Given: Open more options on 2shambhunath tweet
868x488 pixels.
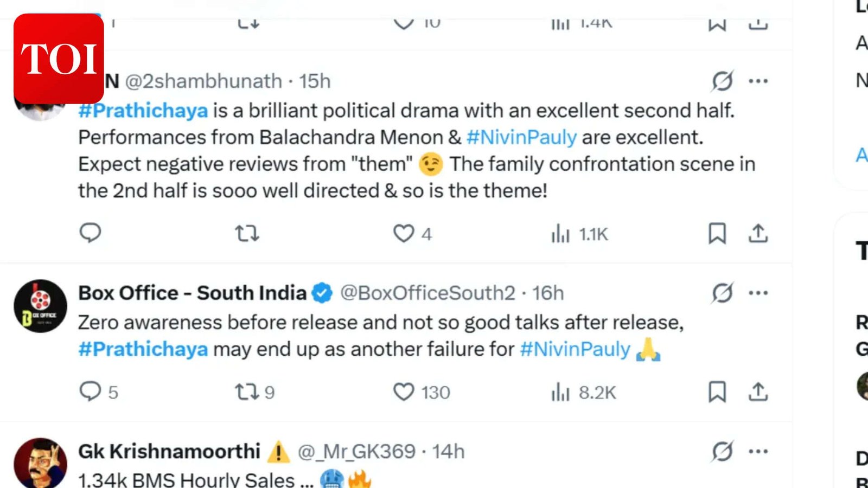Looking at the screenshot, I should 758,81.
